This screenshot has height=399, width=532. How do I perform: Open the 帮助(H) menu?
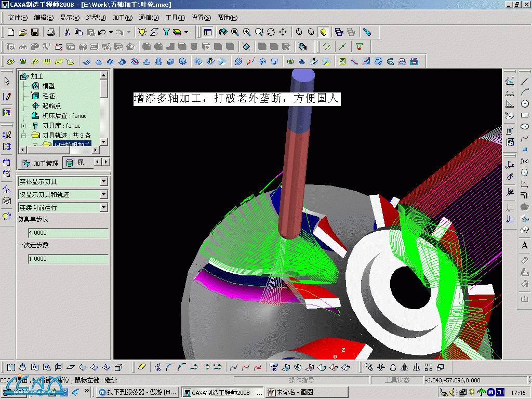tap(228, 17)
